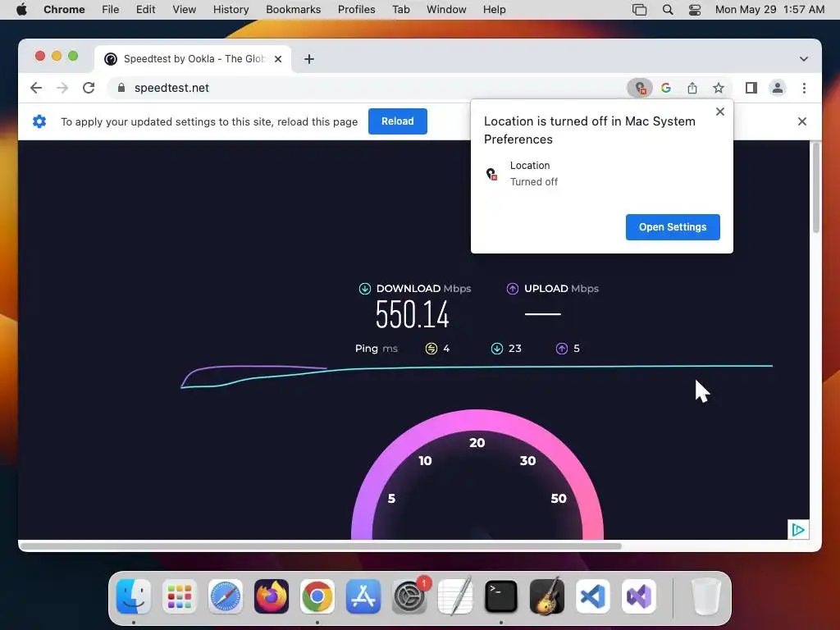The image size is (840, 630).
Task: Open the Chrome profile avatar
Action: coord(778,88)
